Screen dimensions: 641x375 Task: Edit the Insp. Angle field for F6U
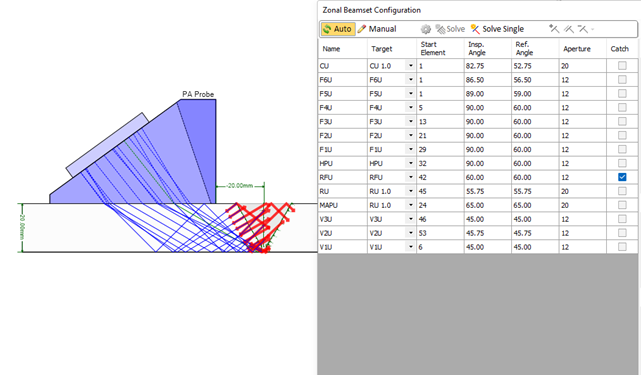point(487,80)
